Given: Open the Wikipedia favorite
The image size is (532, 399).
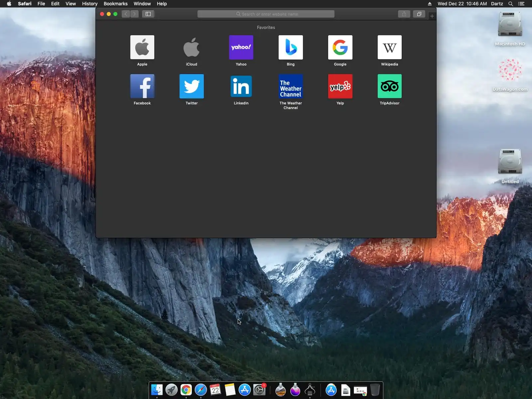Looking at the screenshot, I should pos(390,47).
